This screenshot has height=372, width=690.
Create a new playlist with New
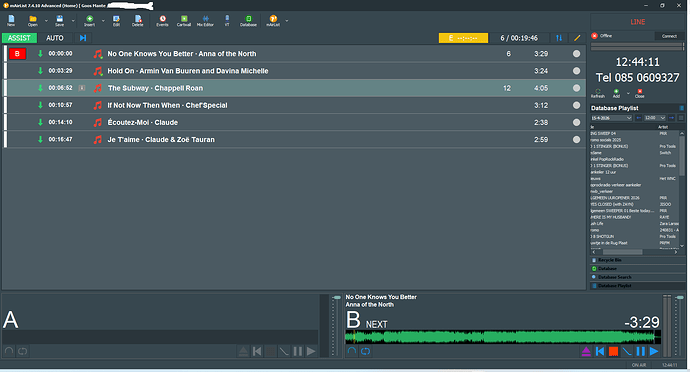(11, 20)
